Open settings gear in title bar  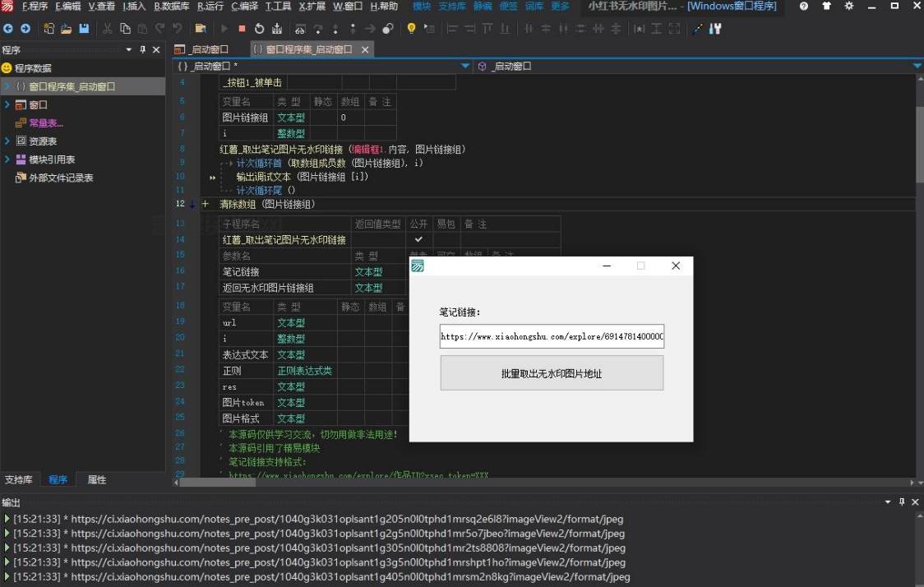coord(849,6)
